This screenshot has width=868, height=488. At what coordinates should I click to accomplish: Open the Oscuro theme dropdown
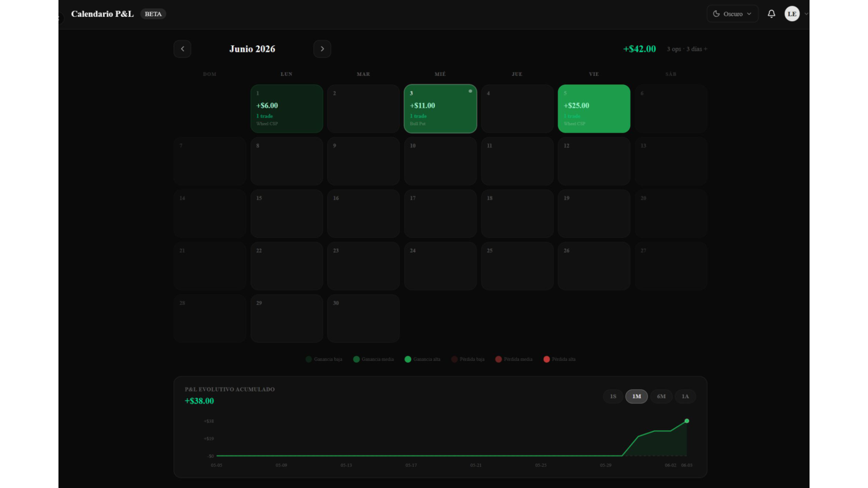click(x=732, y=14)
